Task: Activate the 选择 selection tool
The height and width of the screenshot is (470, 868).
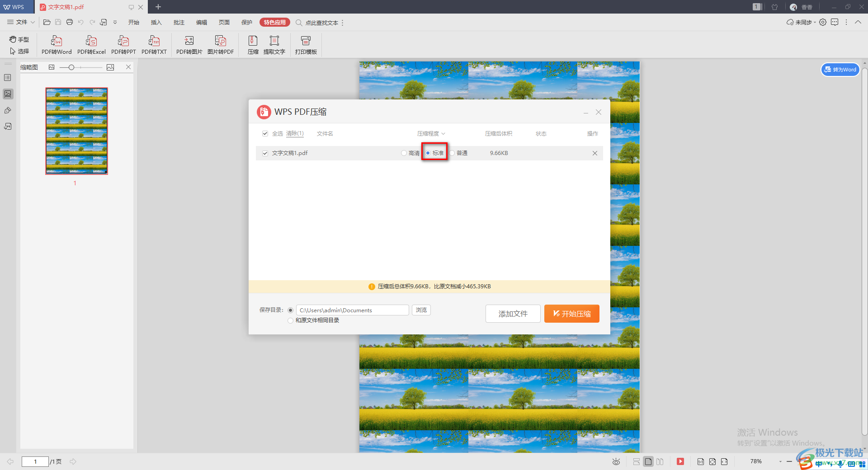Action: point(19,51)
